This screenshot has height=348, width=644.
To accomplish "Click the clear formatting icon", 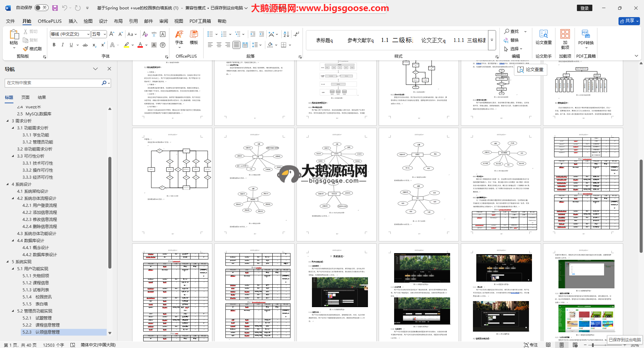I will (145, 34).
